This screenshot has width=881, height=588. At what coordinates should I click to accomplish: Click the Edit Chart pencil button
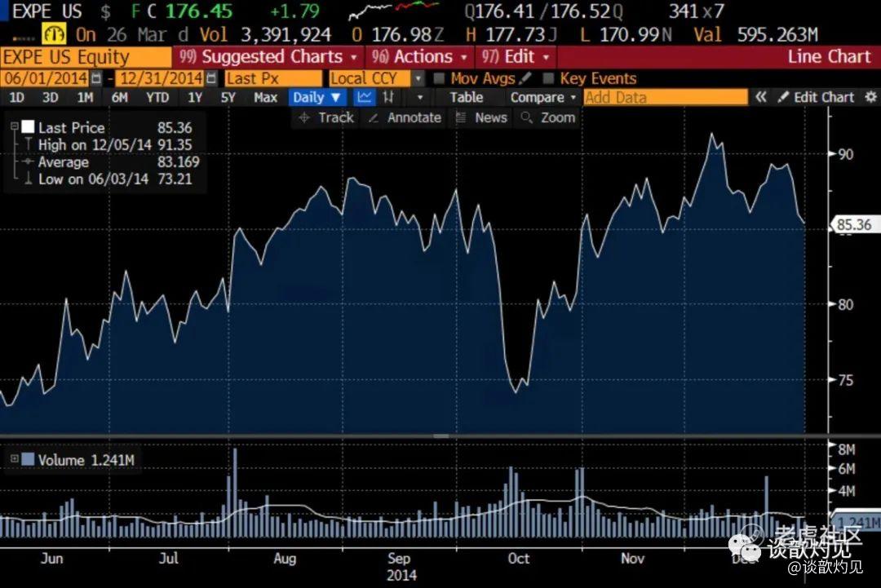pos(815,97)
